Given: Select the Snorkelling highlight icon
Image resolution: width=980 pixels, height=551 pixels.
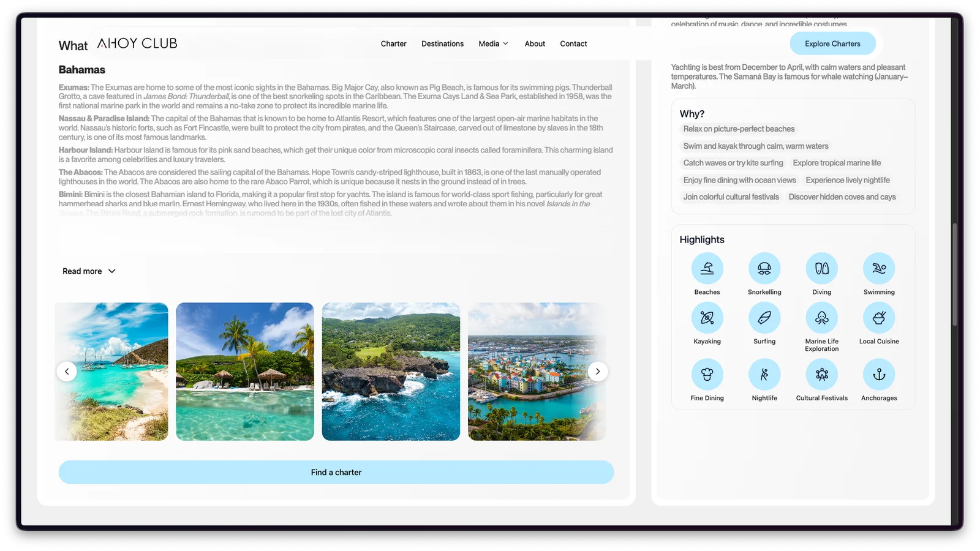Looking at the screenshot, I should pos(764,268).
